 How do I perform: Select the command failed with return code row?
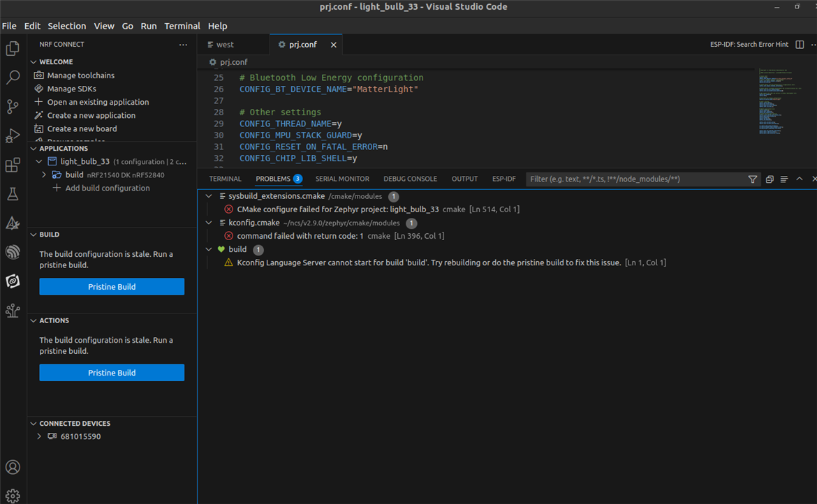tap(508, 236)
